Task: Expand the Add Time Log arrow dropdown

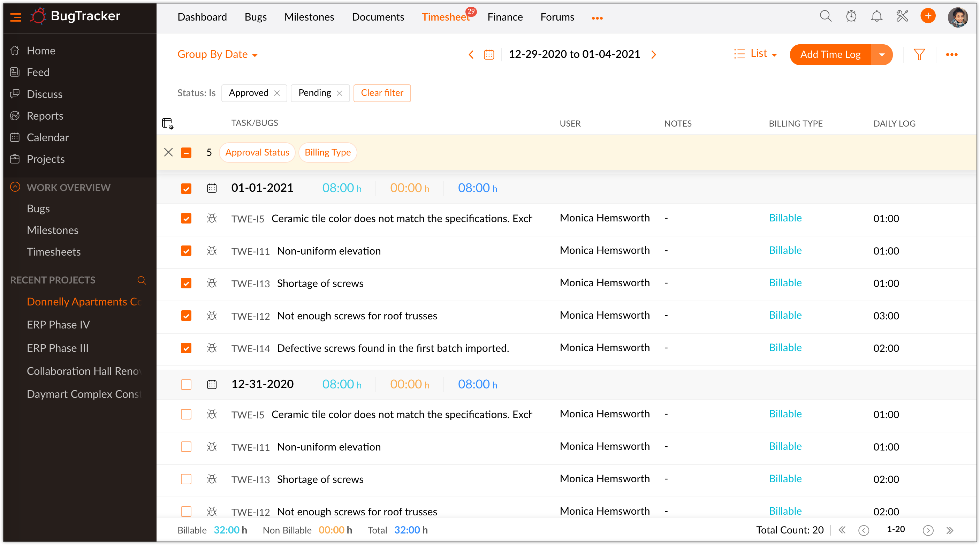Action: tap(881, 54)
